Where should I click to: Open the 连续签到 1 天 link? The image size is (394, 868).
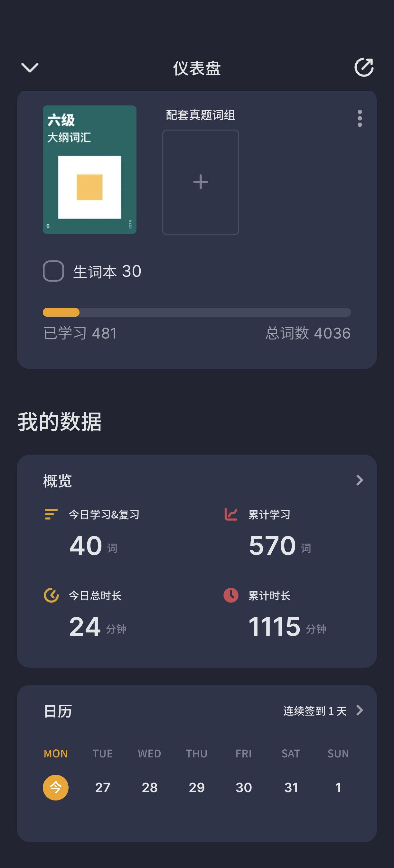(315, 711)
